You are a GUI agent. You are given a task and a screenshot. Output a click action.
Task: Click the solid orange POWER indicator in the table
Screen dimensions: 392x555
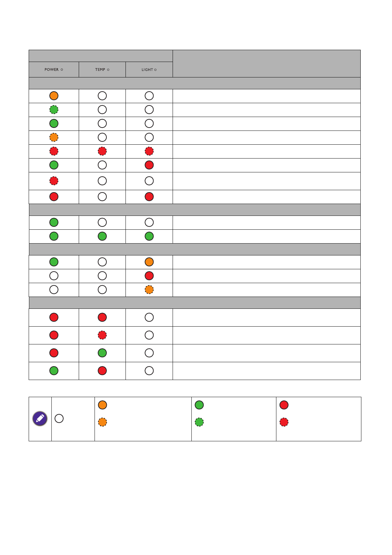pyautogui.click(x=54, y=96)
